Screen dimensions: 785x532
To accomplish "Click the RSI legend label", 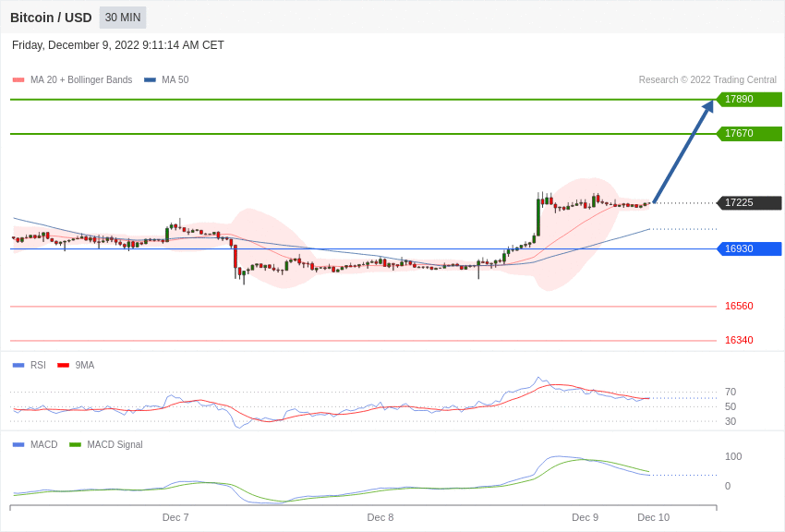I will (38, 366).
